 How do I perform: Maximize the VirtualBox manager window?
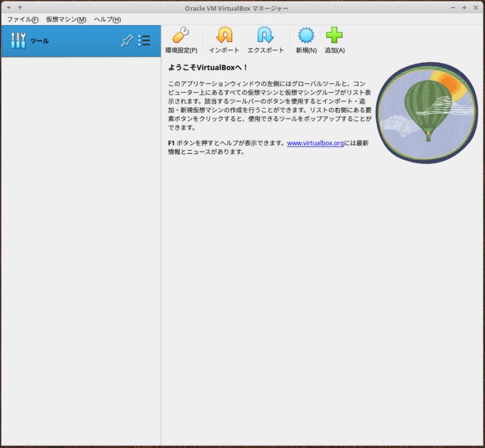(x=464, y=8)
